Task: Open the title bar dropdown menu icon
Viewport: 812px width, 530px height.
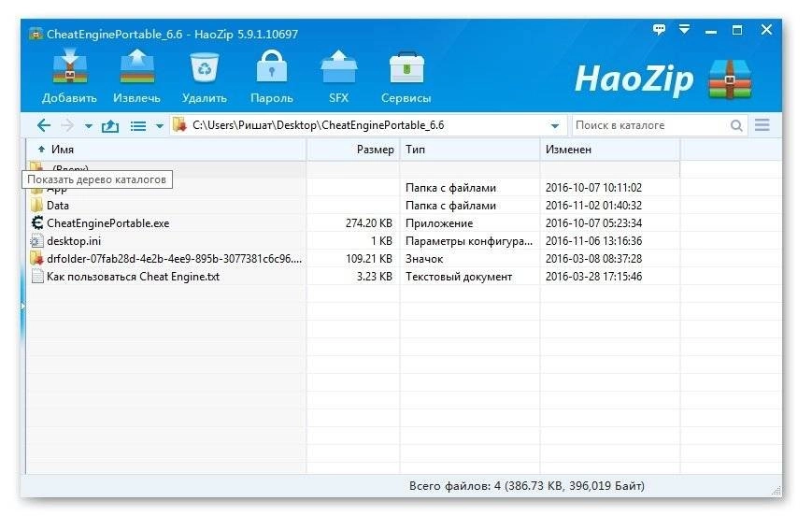Action: 684,30
